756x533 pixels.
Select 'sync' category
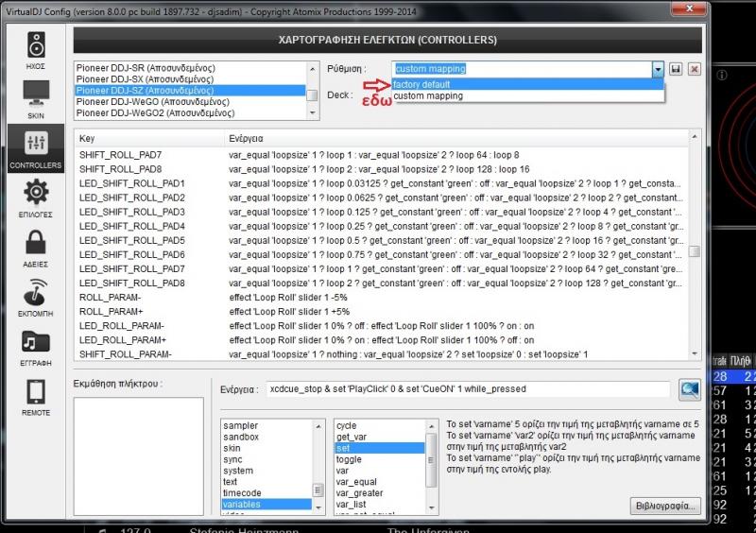[266, 459]
